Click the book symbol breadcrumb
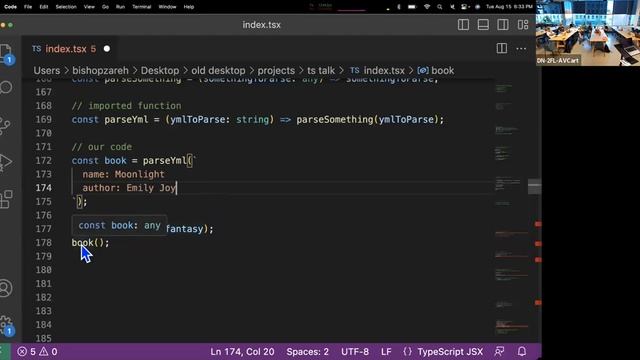Viewport: 640px width, 360px height. (x=436, y=71)
